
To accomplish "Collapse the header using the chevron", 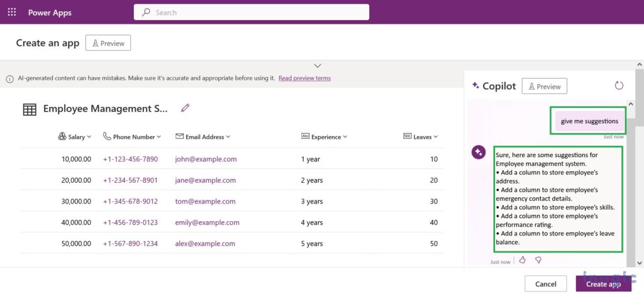I will pyautogui.click(x=318, y=65).
